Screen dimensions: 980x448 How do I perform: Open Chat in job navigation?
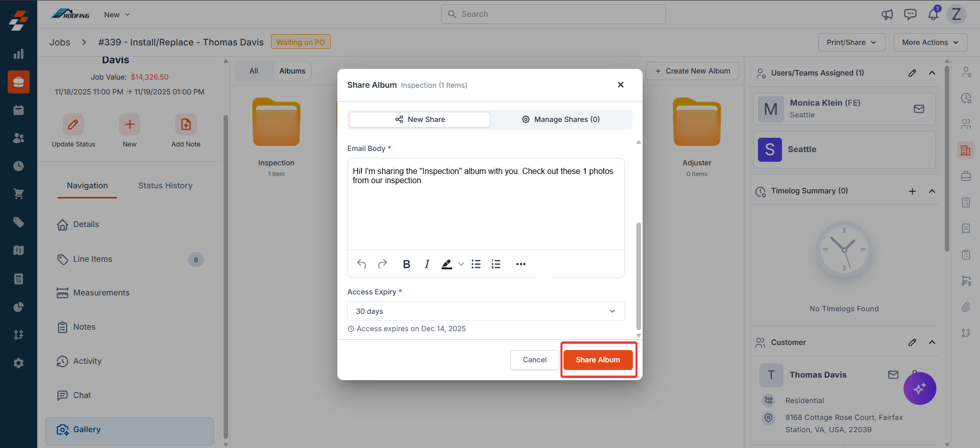(130, 395)
